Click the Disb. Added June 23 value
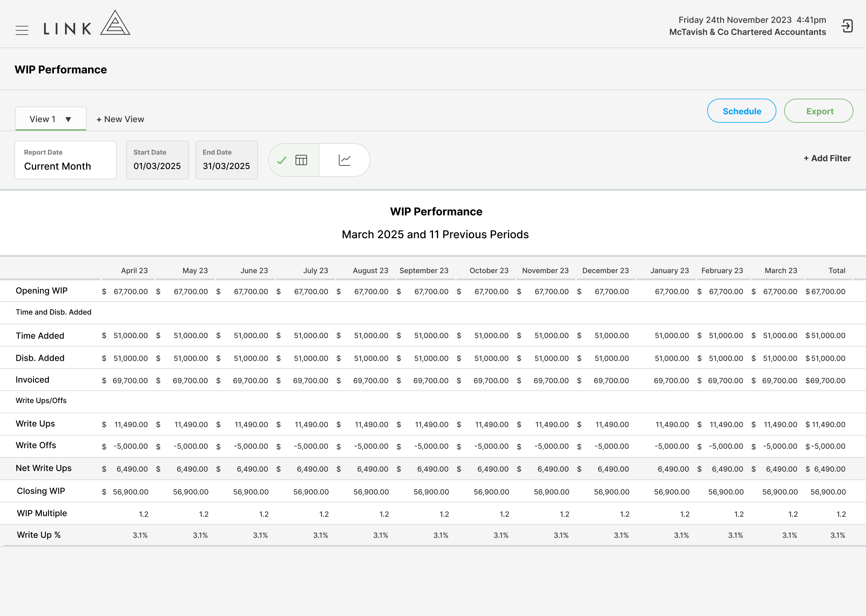This screenshot has width=866, height=616. coord(250,359)
